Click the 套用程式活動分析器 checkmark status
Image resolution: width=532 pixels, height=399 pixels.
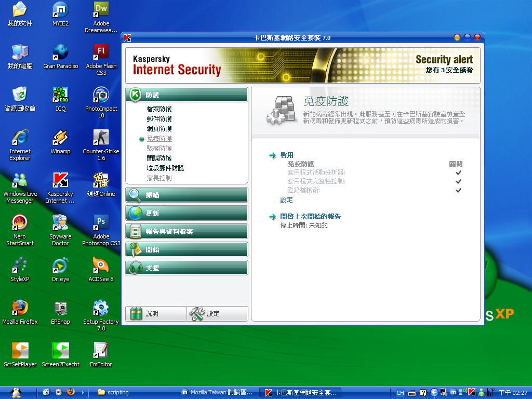click(x=458, y=172)
